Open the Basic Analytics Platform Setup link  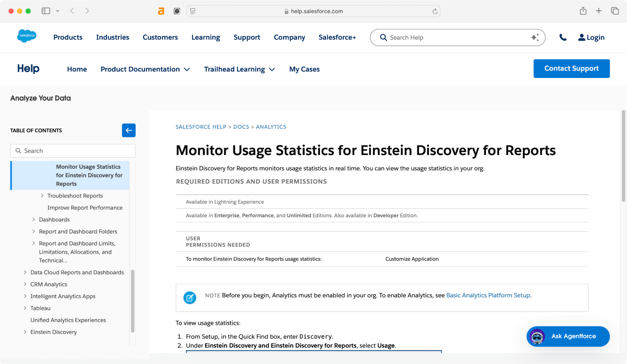point(488,295)
